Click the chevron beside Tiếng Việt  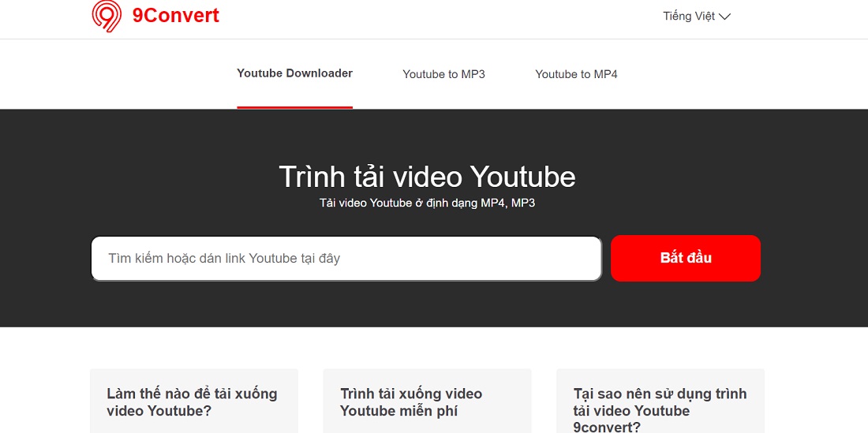click(724, 17)
